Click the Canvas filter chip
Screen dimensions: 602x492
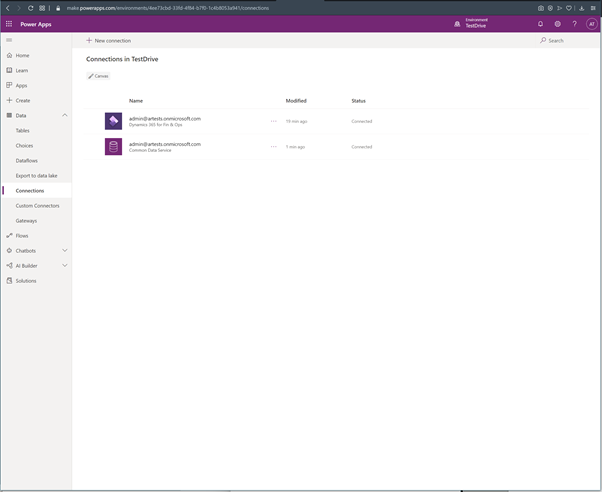98,76
